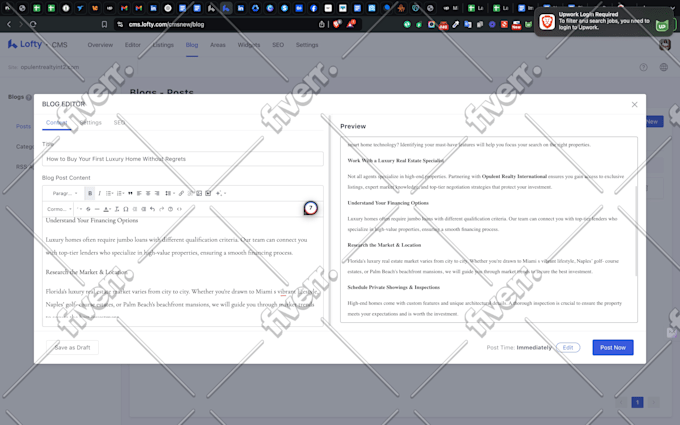Switch to the SEO tab in Blog Editor

(x=119, y=123)
